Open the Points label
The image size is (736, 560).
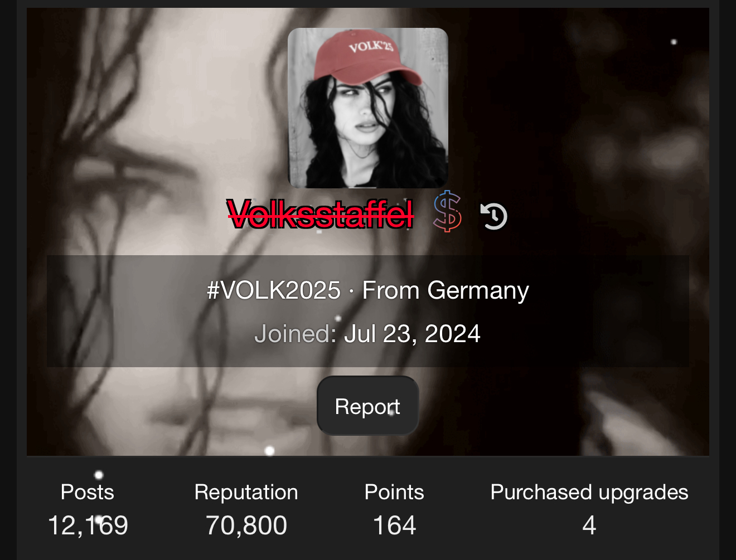[394, 492]
